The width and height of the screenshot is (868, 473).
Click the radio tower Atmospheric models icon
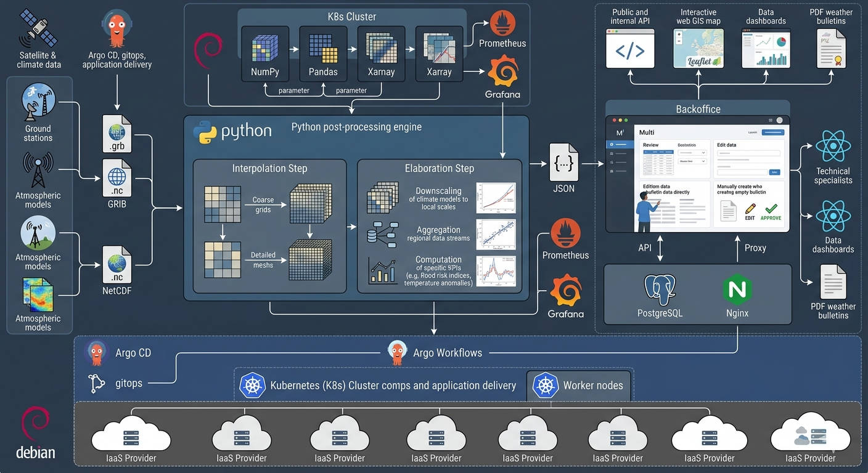click(x=38, y=171)
